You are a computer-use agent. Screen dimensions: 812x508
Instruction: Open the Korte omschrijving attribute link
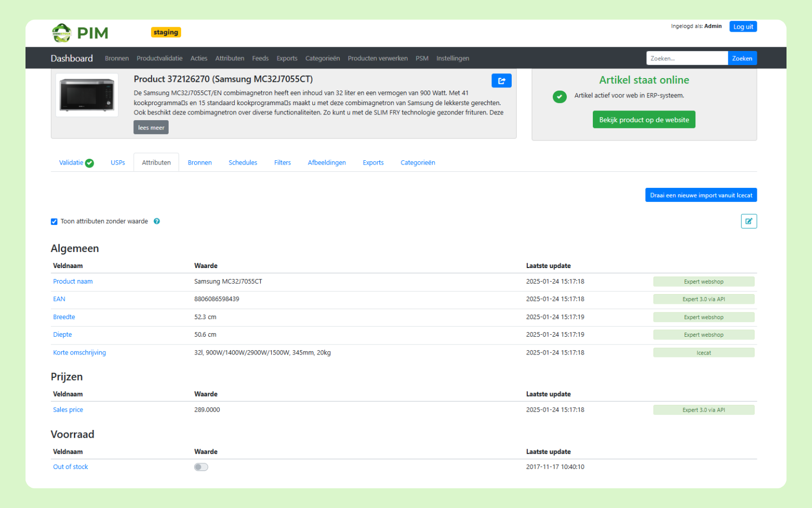tap(79, 352)
